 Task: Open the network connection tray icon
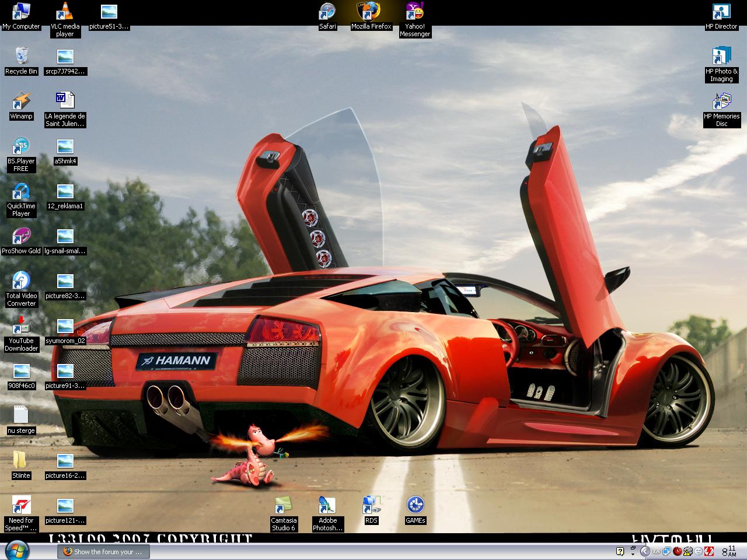pos(666,551)
